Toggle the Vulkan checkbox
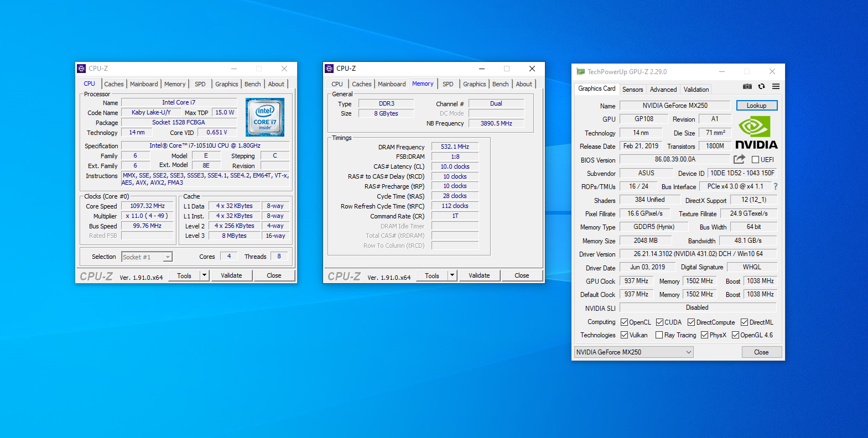The height and width of the screenshot is (438, 868). 624,335
